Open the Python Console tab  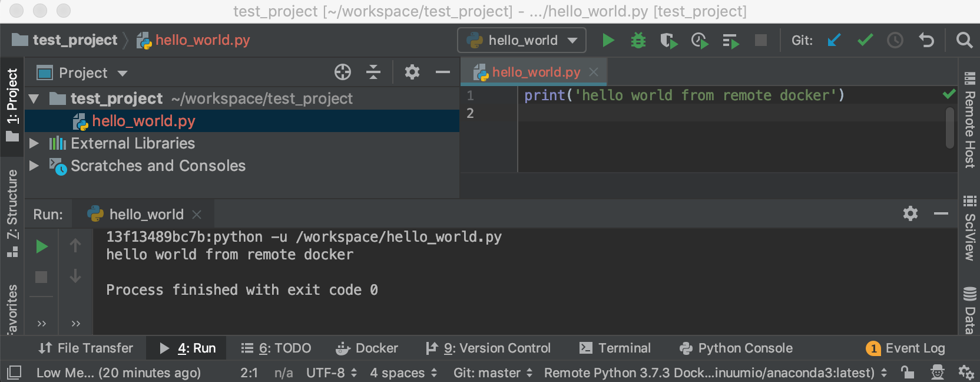(x=736, y=348)
